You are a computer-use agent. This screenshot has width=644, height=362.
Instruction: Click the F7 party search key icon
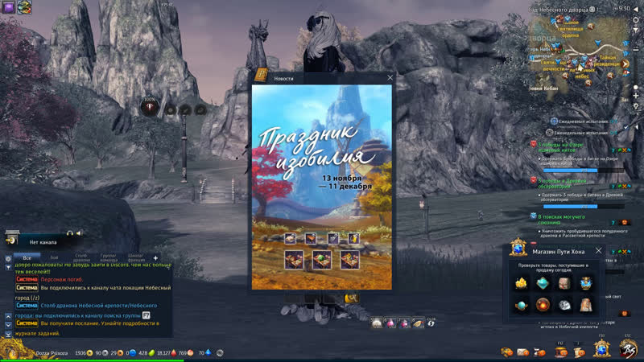pos(146,315)
